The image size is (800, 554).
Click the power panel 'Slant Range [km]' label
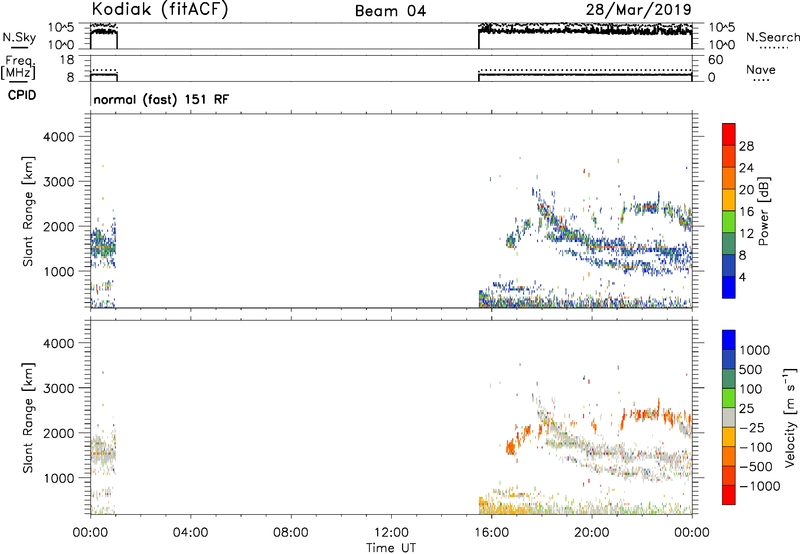pyautogui.click(x=28, y=211)
